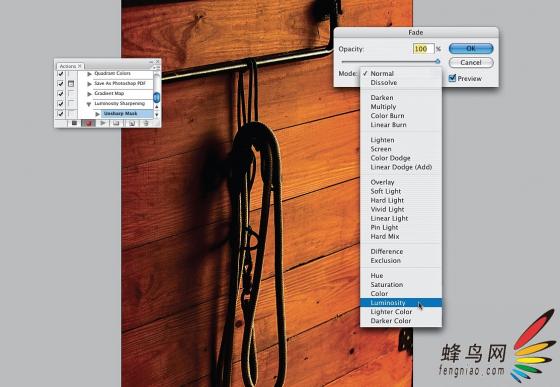Select the highlighted Luminosity mode
This screenshot has height=387, width=560.
point(401,303)
